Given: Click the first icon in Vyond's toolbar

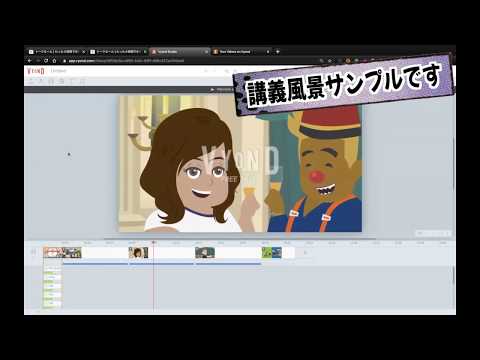Looking at the screenshot, I should tap(31, 81).
